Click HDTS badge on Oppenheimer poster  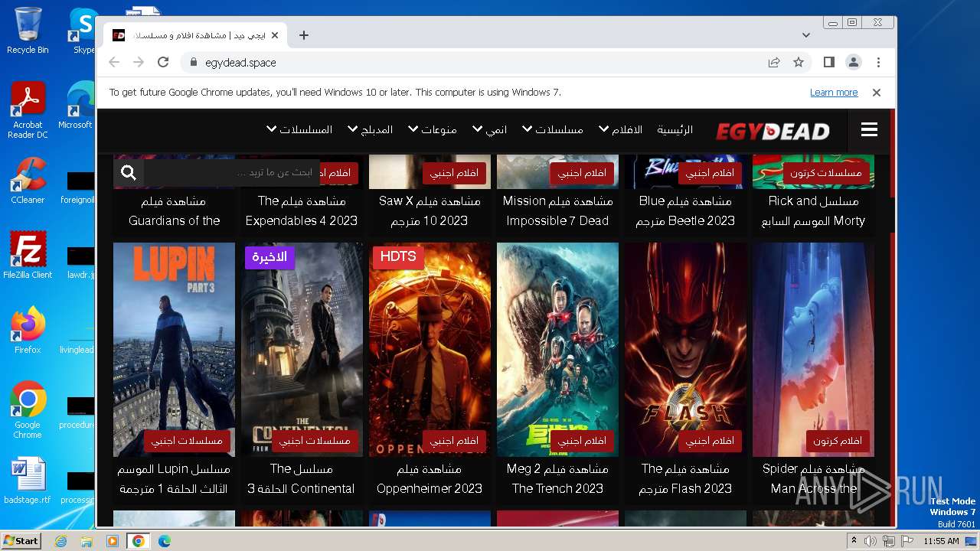point(398,257)
